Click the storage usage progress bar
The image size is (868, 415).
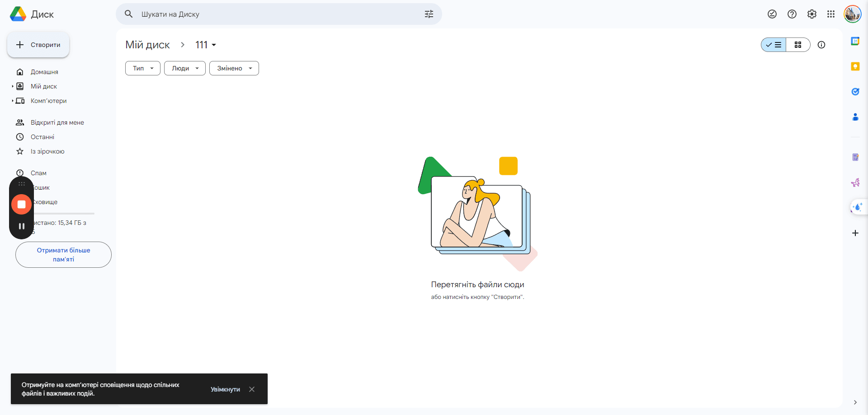(x=63, y=213)
